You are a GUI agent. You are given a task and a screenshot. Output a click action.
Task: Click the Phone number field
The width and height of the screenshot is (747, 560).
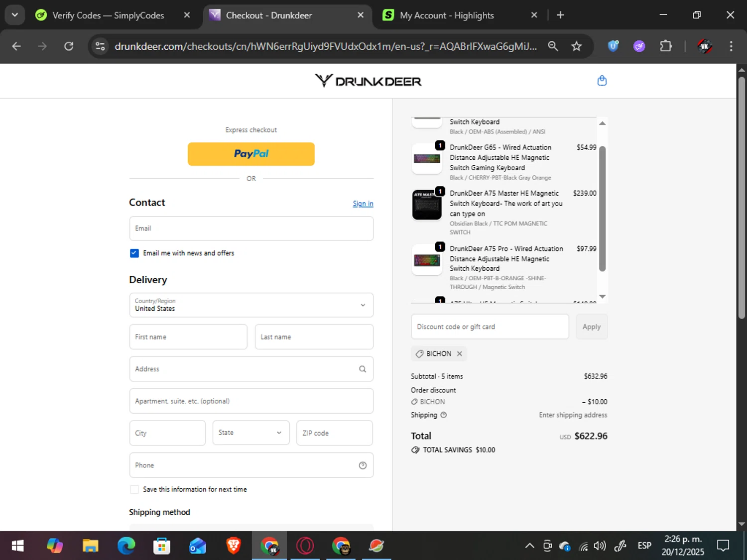251,465
